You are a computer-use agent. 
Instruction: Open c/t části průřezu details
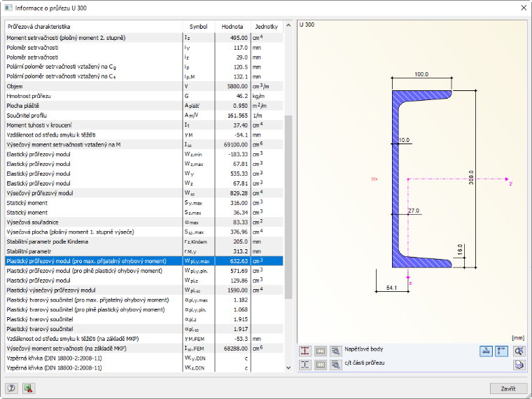click(x=335, y=365)
